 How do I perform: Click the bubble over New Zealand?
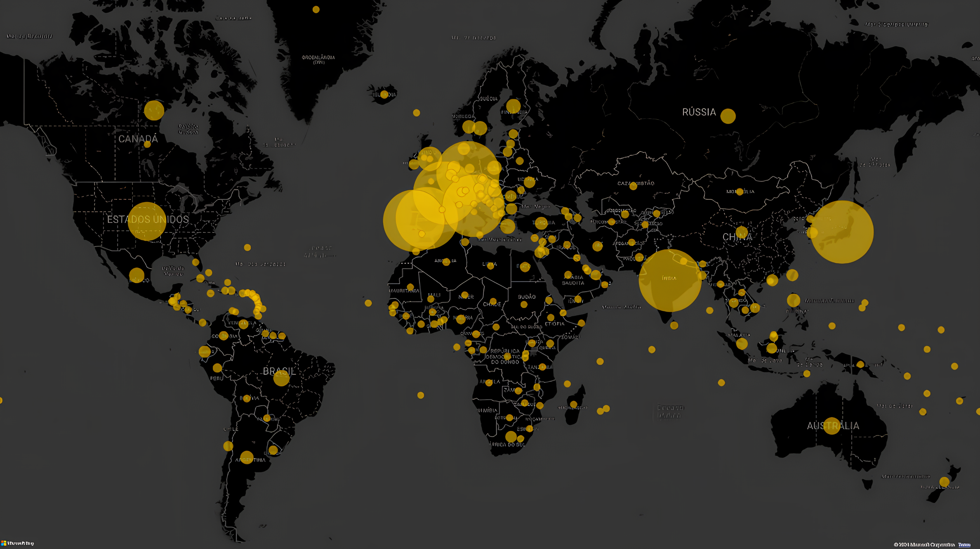[x=945, y=482]
